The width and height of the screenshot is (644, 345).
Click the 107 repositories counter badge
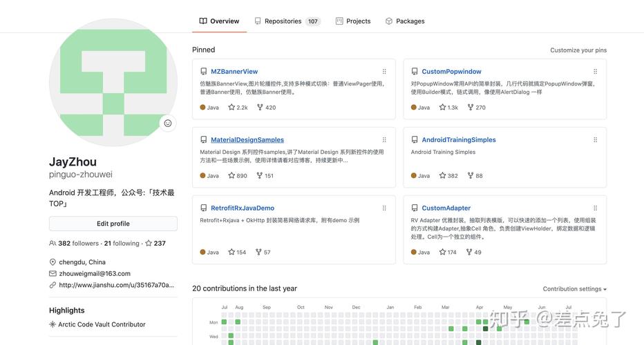(313, 21)
